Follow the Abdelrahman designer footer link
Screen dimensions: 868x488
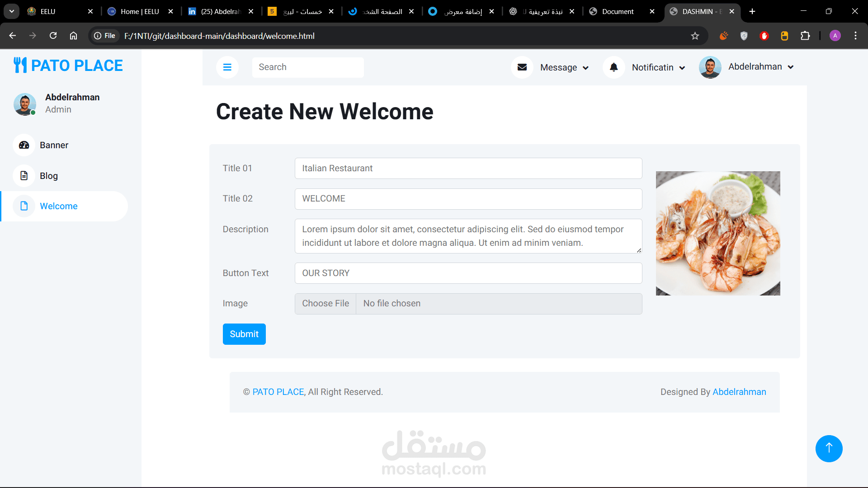pos(739,392)
